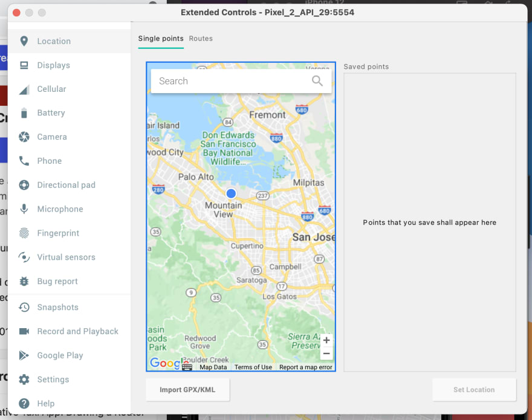Close the Extended Controls window

click(x=16, y=13)
